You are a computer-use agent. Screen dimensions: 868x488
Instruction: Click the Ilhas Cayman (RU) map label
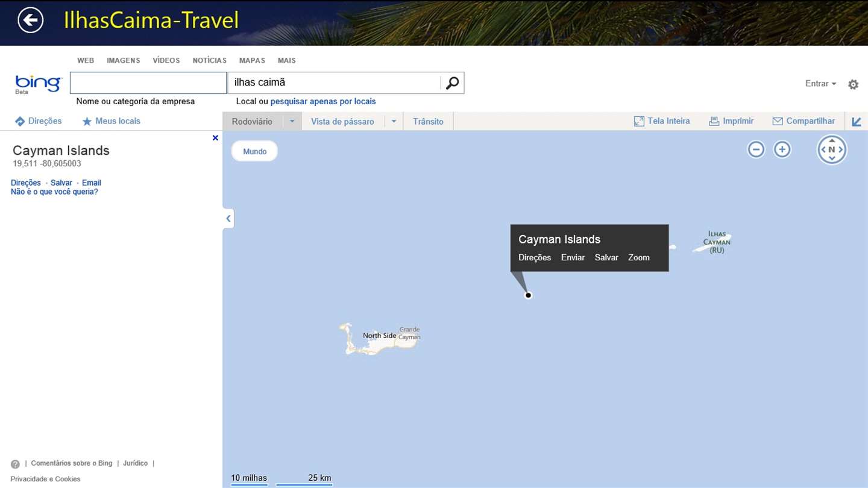(x=717, y=242)
